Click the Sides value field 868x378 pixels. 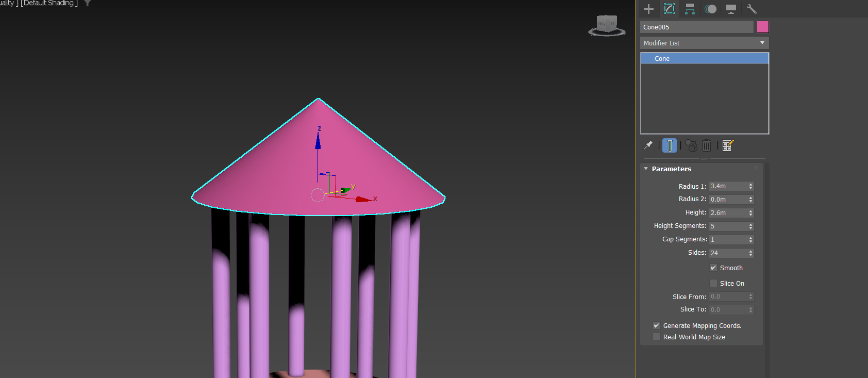coord(728,253)
